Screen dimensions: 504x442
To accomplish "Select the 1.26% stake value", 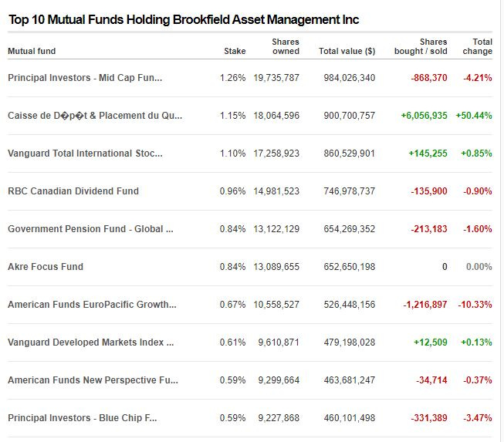I will [x=232, y=78].
